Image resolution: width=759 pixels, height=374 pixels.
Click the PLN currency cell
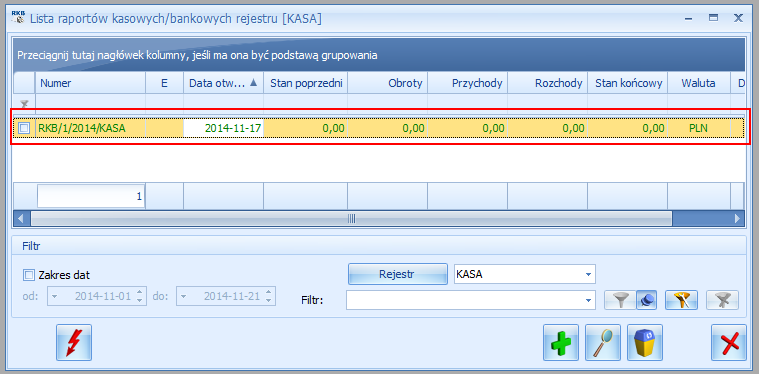(698, 128)
